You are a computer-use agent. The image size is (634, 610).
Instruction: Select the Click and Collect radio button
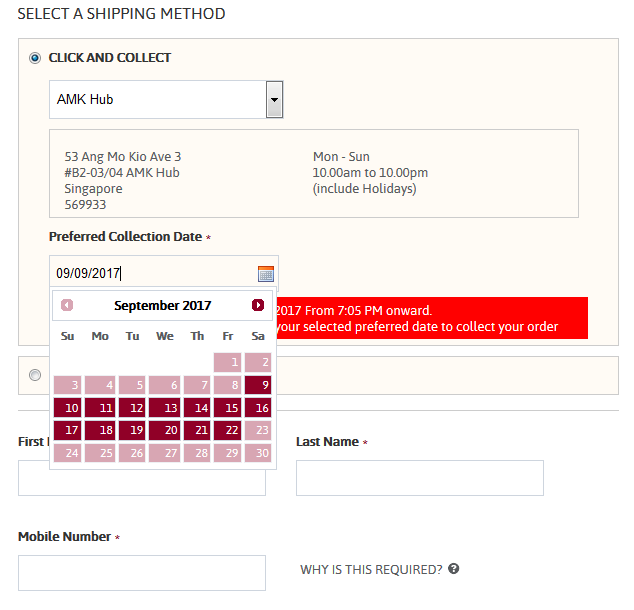point(35,58)
